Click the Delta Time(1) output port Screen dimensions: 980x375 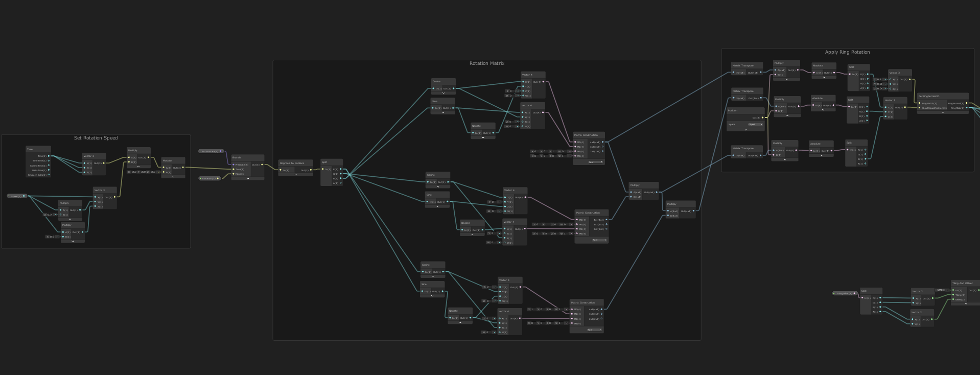point(49,170)
